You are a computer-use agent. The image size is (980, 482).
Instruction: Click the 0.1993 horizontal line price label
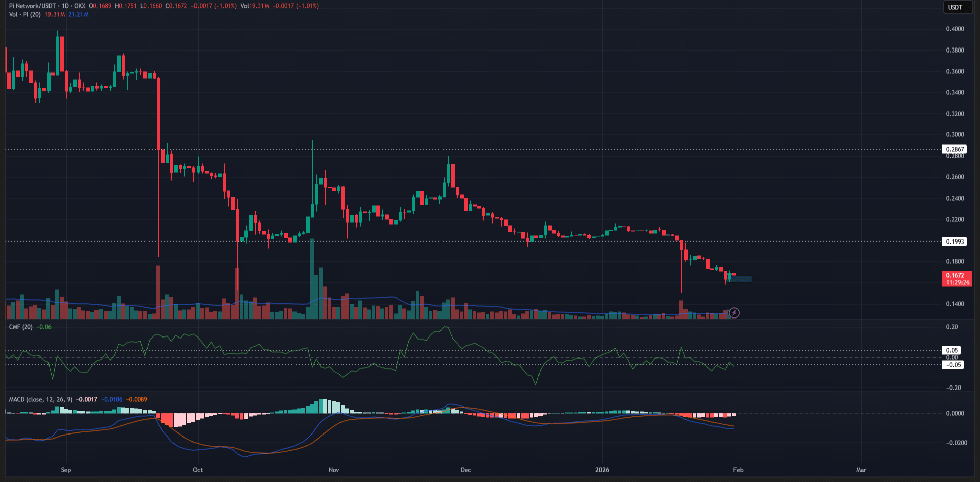(955, 242)
